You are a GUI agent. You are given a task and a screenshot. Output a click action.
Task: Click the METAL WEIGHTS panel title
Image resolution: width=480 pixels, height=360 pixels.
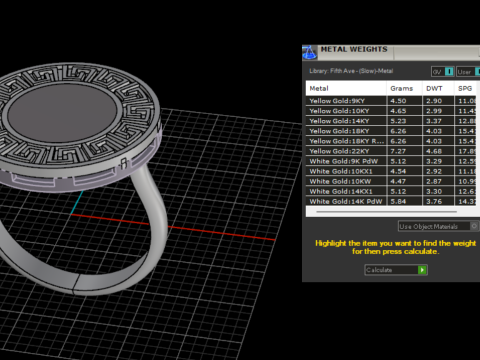click(x=354, y=49)
